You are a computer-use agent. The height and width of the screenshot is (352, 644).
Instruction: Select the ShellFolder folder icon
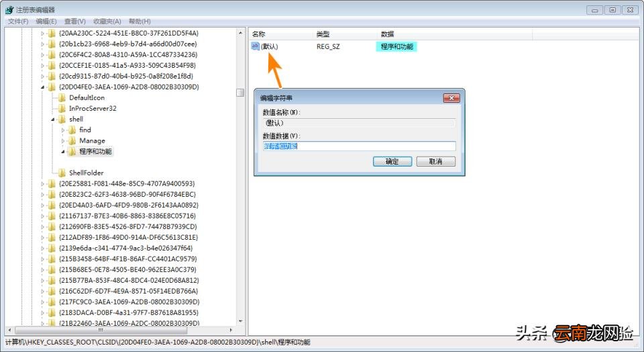point(62,173)
